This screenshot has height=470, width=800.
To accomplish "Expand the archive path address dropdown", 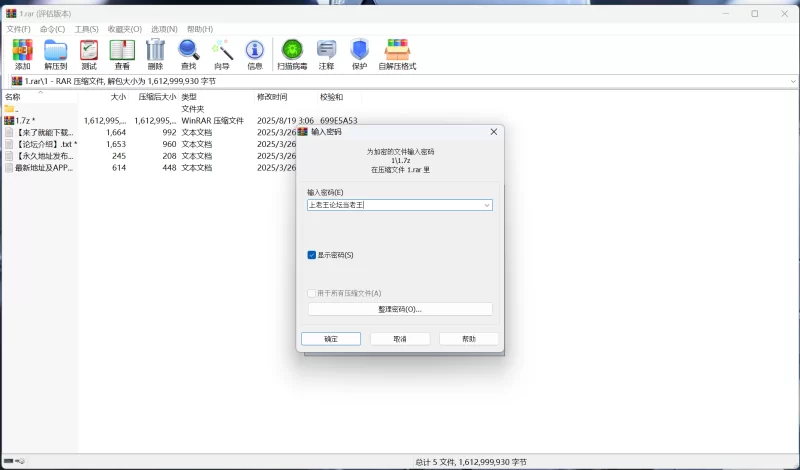I will 793,81.
